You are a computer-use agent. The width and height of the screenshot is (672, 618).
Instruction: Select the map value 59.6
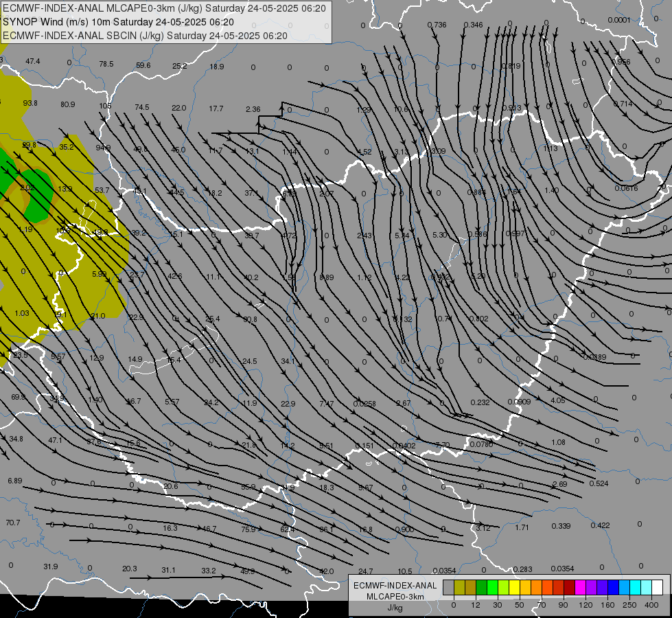tap(143, 65)
